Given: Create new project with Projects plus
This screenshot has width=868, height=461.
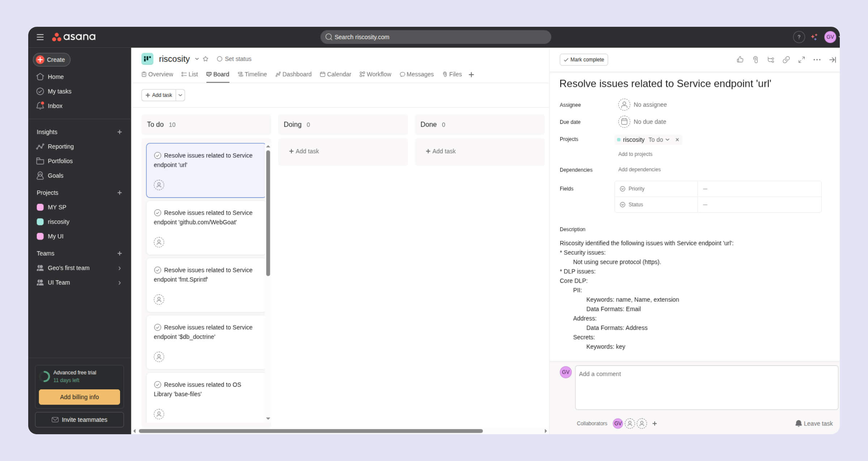Looking at the screenshot, I should [119, 193].
